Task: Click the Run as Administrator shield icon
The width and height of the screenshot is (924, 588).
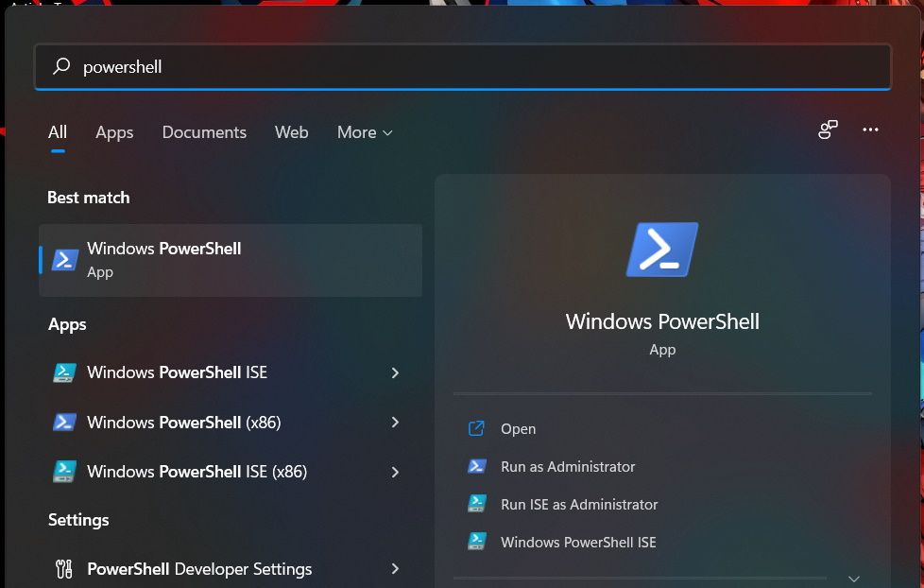Action: [x=477, y=466]
